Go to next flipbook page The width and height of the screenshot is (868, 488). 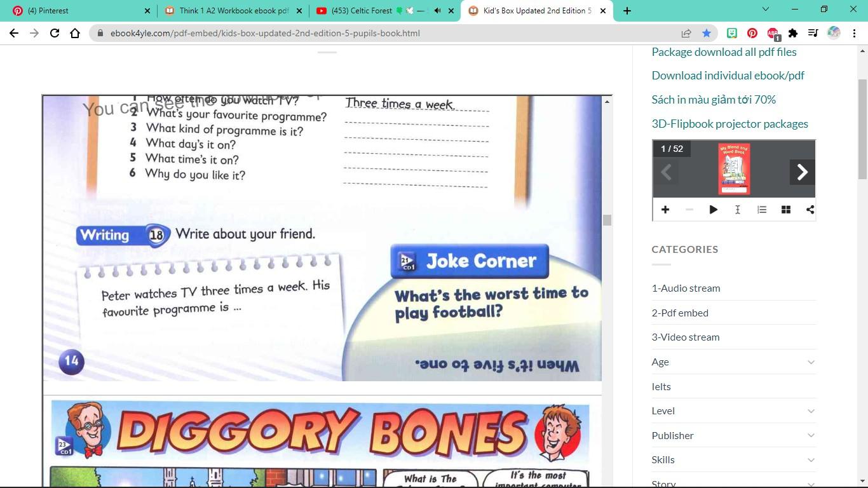click(x=803, y=172)
